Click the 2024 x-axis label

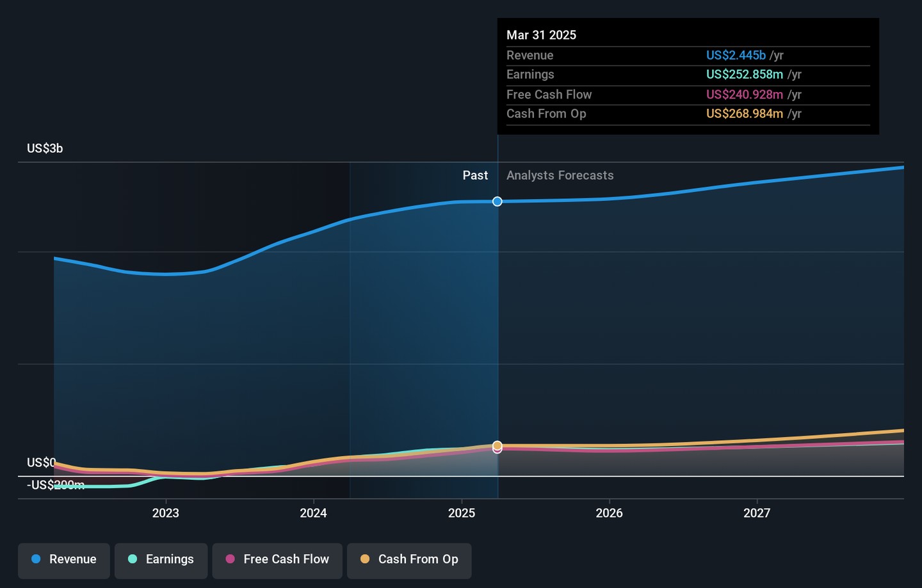(x=314, y=513)
